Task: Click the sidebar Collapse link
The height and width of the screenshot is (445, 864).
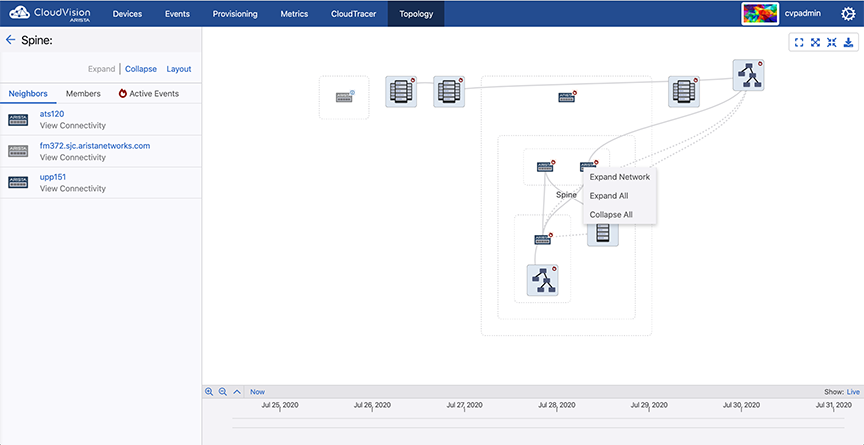Action: 141,69
